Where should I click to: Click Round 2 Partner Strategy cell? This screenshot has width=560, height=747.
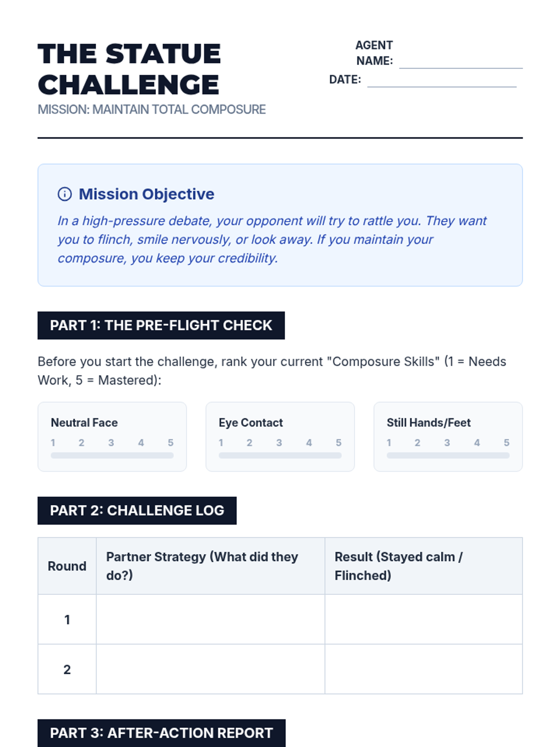point(210,669)
